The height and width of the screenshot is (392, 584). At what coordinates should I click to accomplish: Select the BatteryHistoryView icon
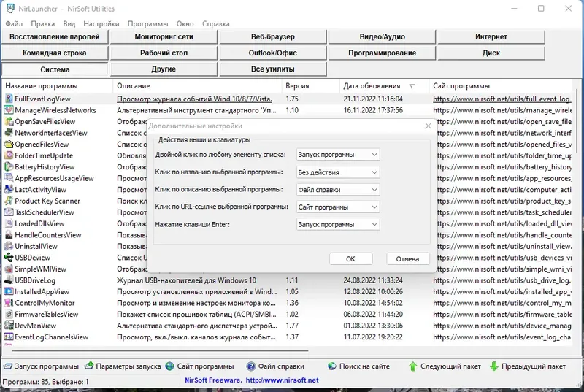(9, 167)
